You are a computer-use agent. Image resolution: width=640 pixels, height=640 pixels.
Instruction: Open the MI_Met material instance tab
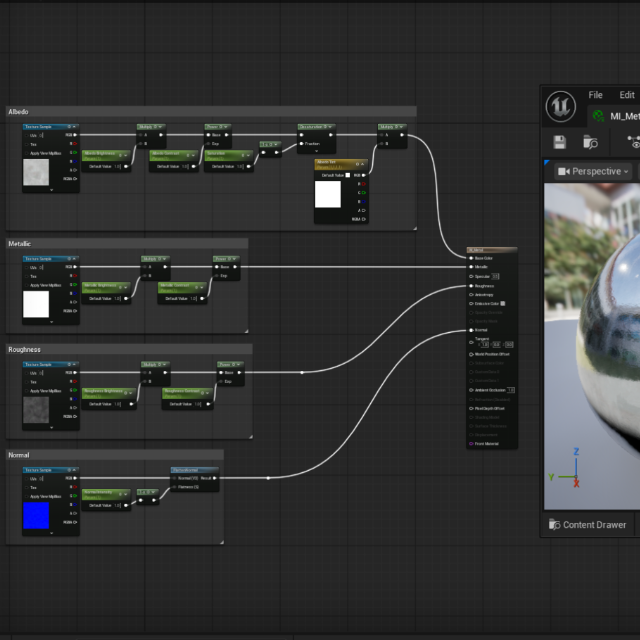[x=616, y=116]
